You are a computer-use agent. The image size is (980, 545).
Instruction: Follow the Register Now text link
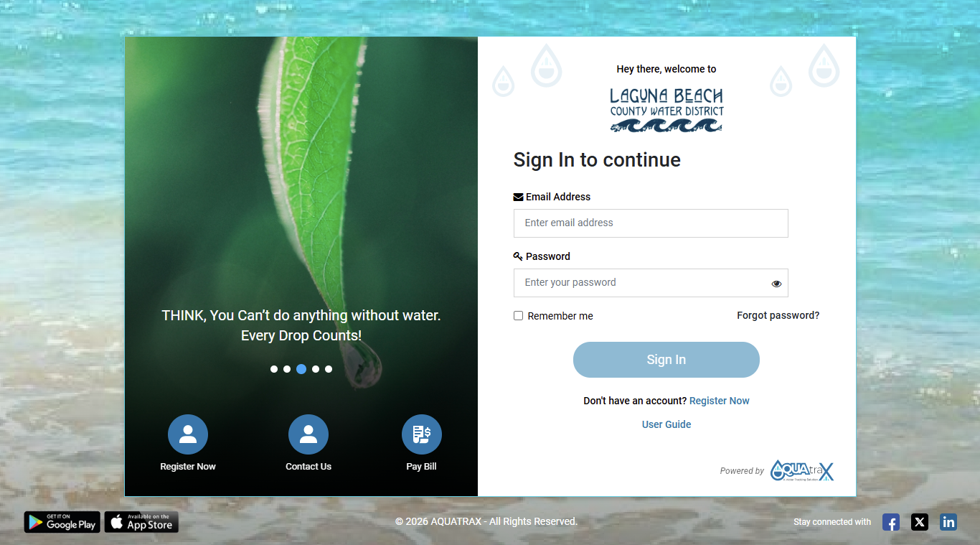(720, 401)
